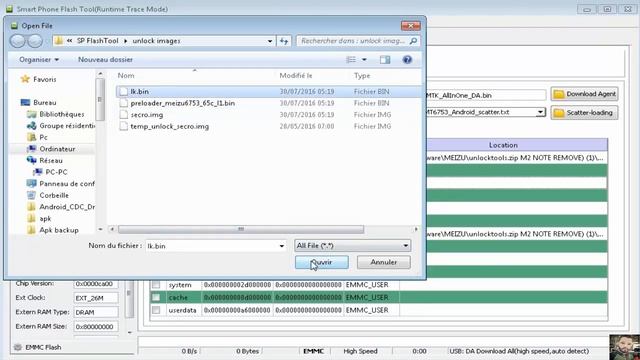The width and height of the screenshot is (640, 360).
Task: Click the file list horizontal scrollbar
Action: pos(241,229)
